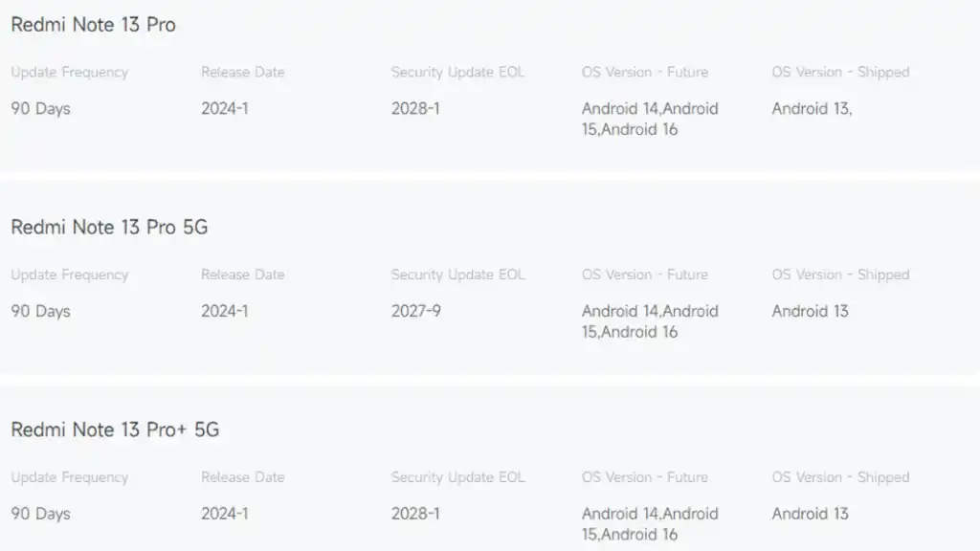Screen dimensions: 980x551
Task: Click OS Version - Shipped label in Redmi Note 13 Pro+ 5G card
Action: coord(840,477)
